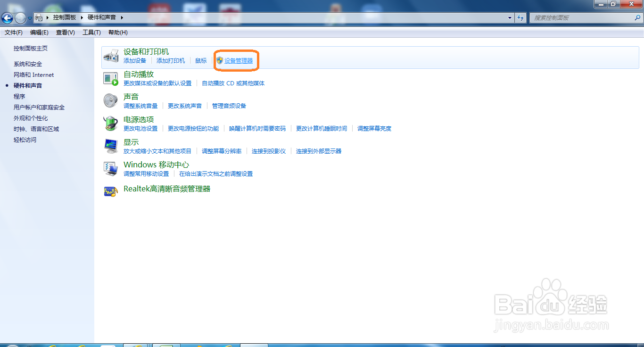Image resolution: width=644 pixels, height=347 pixels.
Task: Click the Display monitor icon
Action: (111, 146)
